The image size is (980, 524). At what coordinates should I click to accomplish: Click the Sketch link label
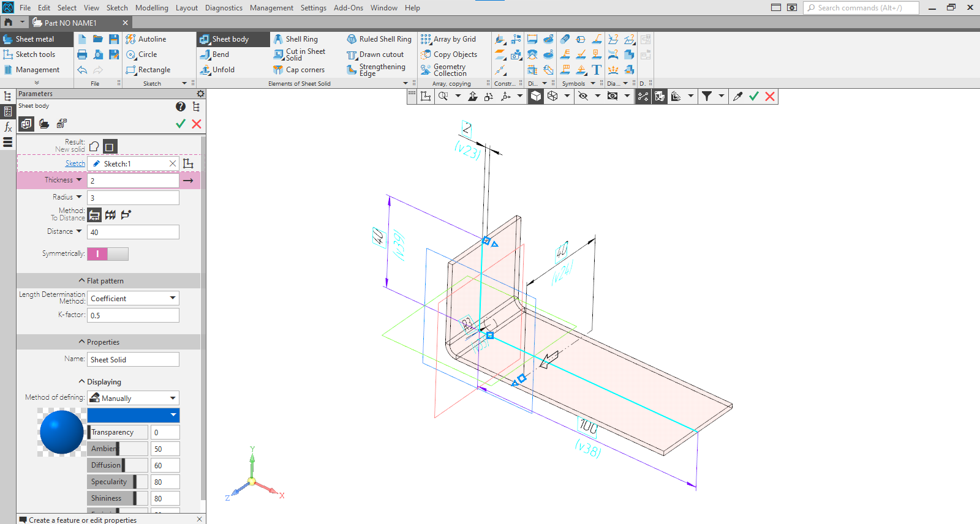point(75,163)
